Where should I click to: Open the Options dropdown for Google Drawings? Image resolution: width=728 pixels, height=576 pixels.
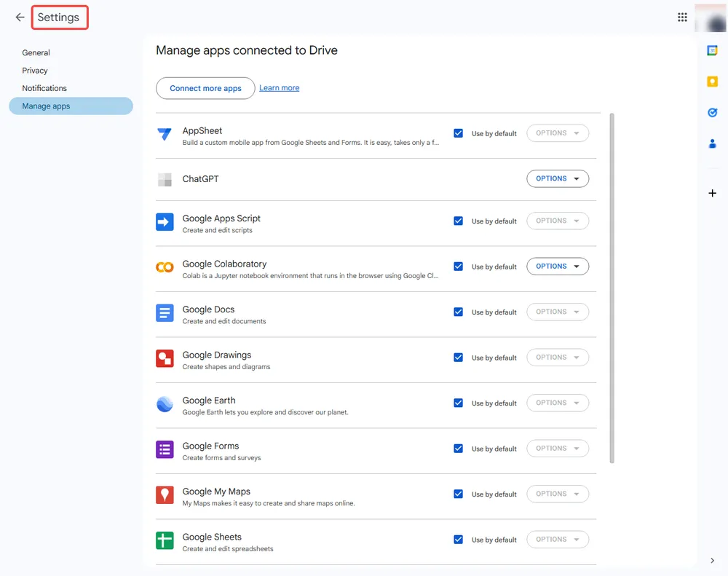tap(558, 358)
